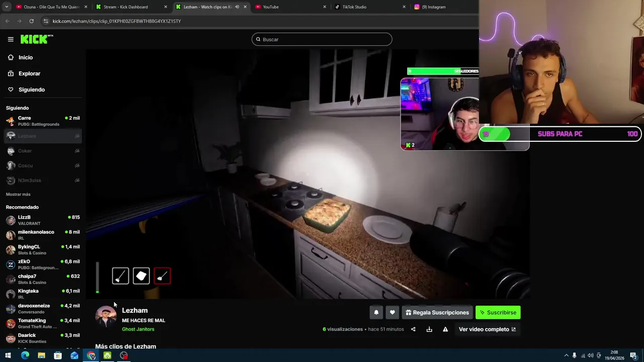
Task: Open the tab search dropdown arrow
Action: click(x=6, y=7)
